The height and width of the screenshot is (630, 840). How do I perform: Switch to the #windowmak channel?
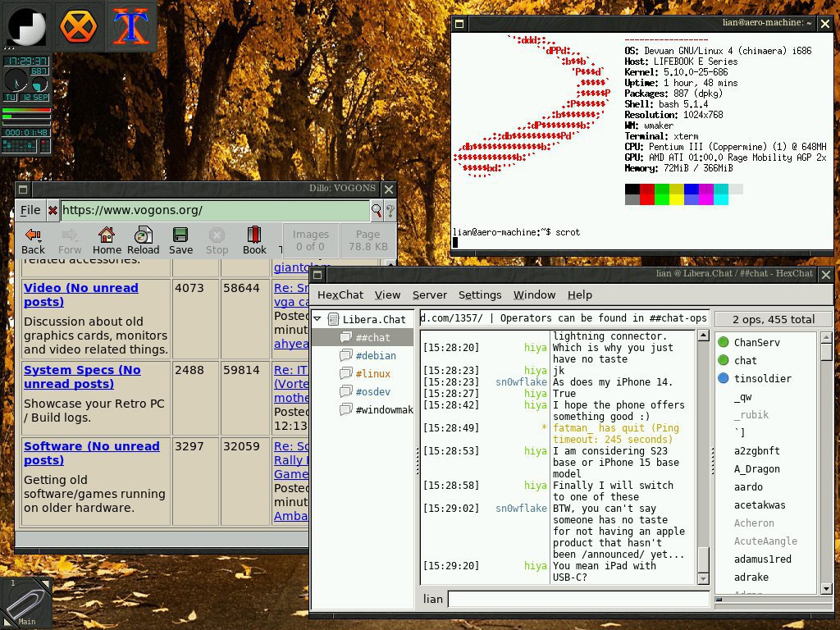[384, 410]
